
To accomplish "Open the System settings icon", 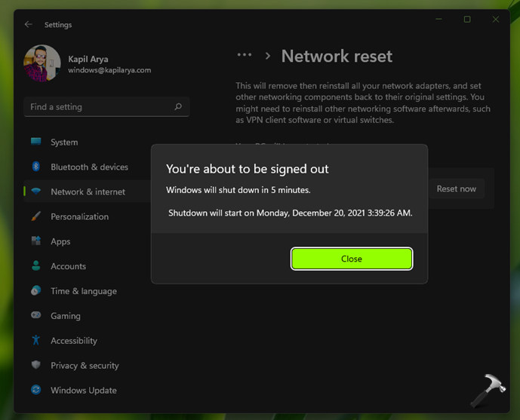I will [36, 142].
